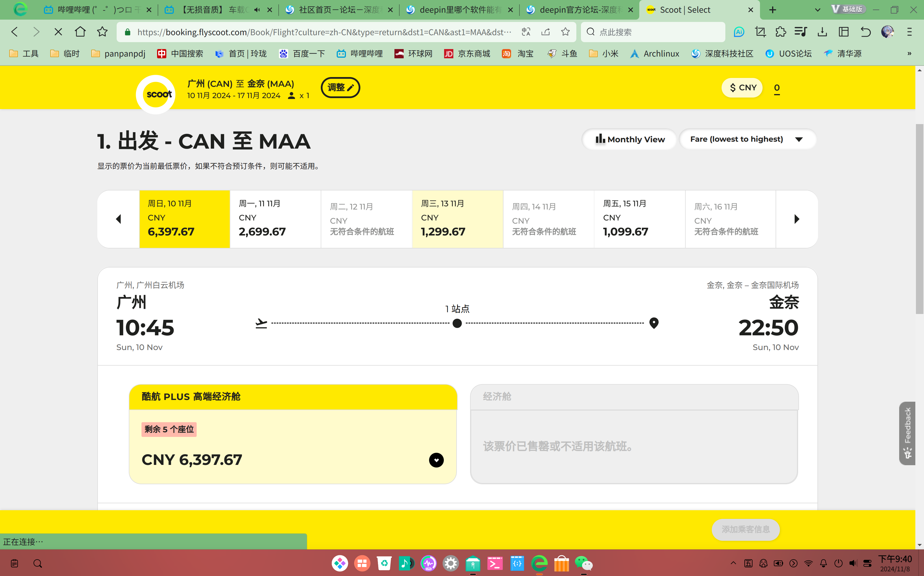Select date tab 周五, 15 11月
Viewport: 924px width, 576px height.
tap(640, 219)
